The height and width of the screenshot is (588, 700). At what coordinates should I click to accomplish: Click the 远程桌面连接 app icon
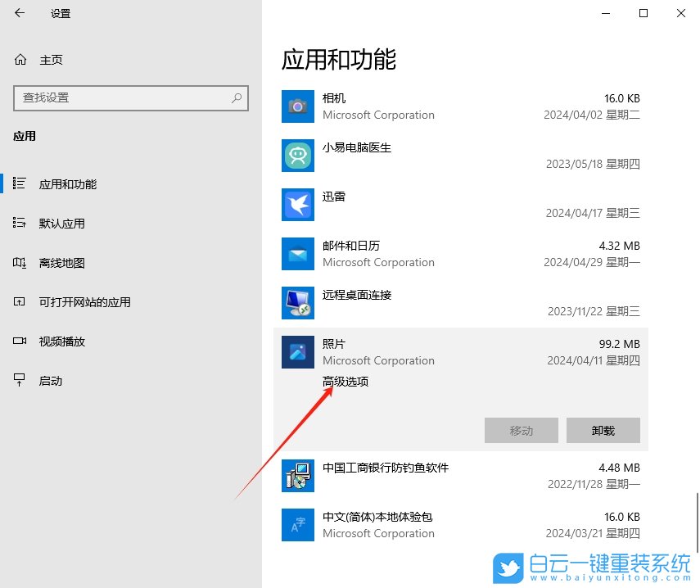tap(297, 303)
